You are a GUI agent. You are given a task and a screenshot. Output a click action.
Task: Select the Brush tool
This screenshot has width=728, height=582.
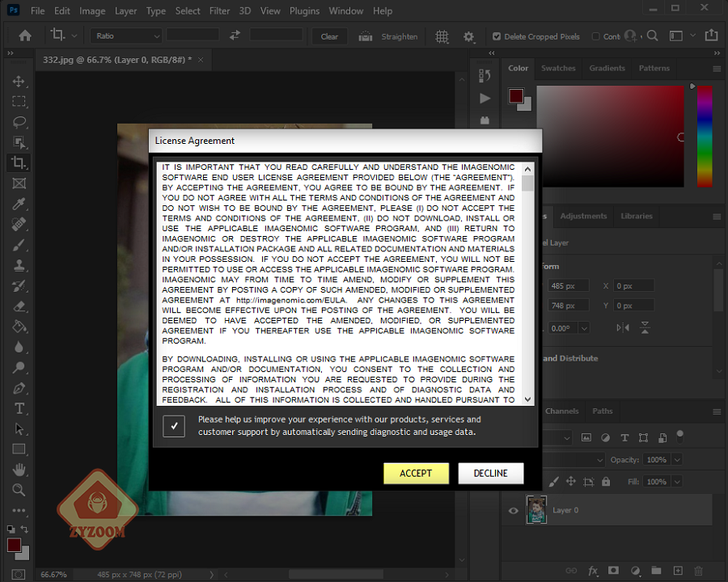[19, 245]
